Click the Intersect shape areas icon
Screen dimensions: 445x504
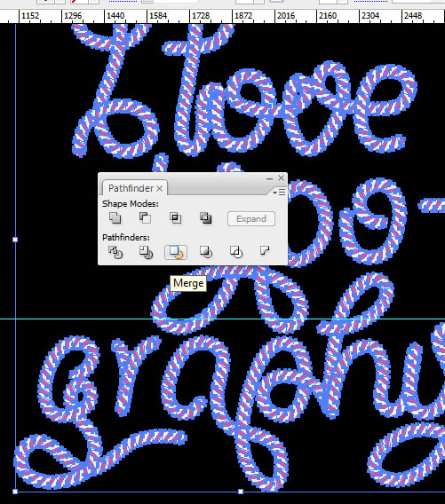tap(175, 218)
